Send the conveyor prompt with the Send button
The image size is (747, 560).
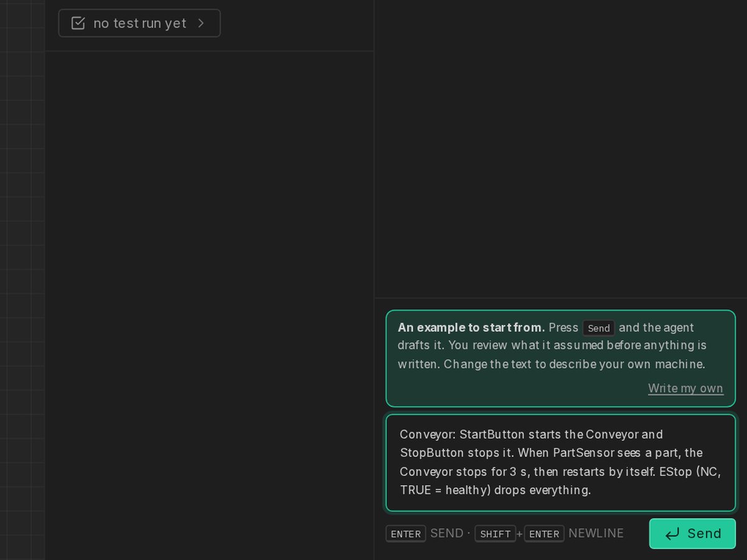[692, 533]
